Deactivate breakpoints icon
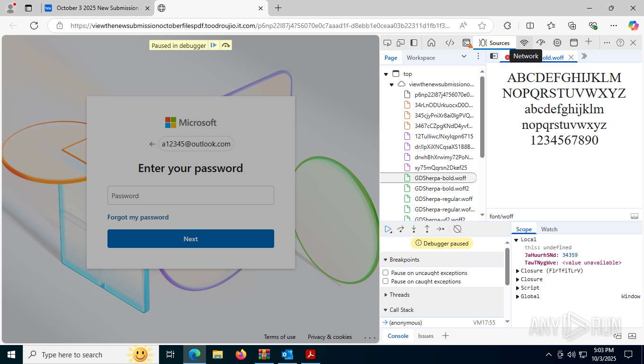 click(457, 229)
